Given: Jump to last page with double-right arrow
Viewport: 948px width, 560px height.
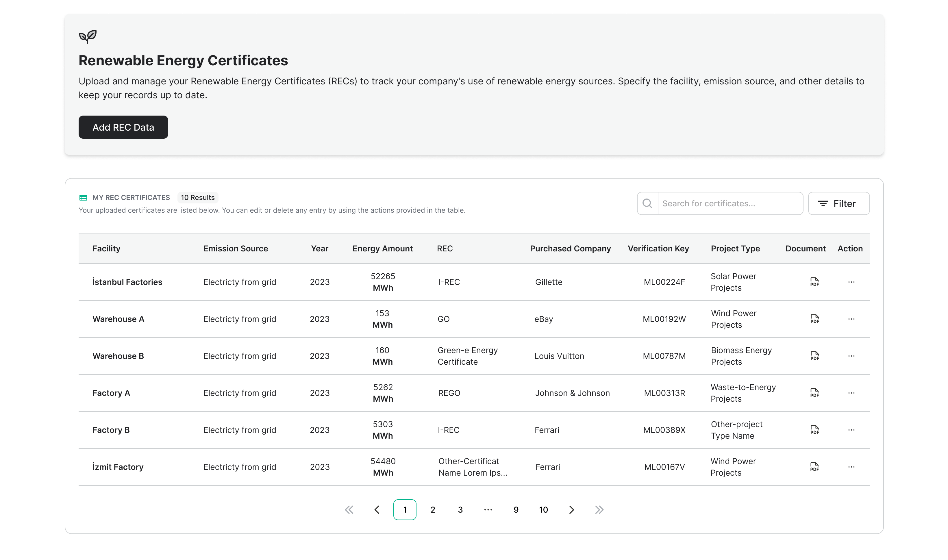Looking at the screenshot, I should 599,510.
